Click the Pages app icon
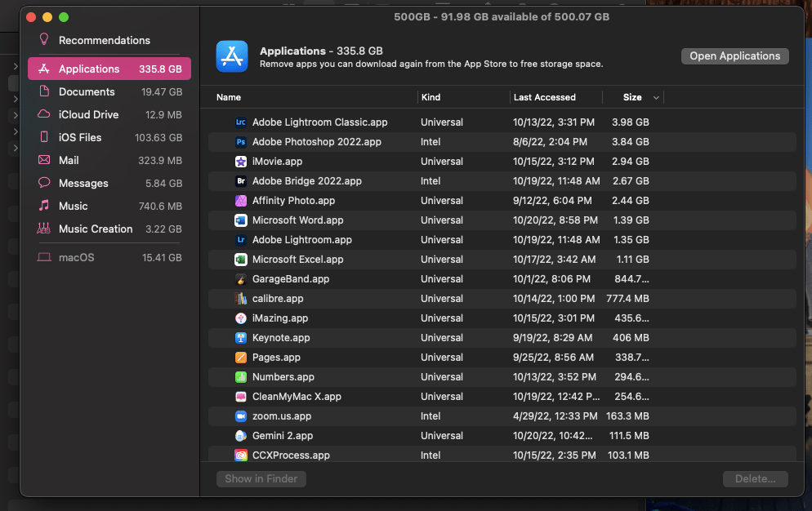812x511 pixels. coord(241,358)
